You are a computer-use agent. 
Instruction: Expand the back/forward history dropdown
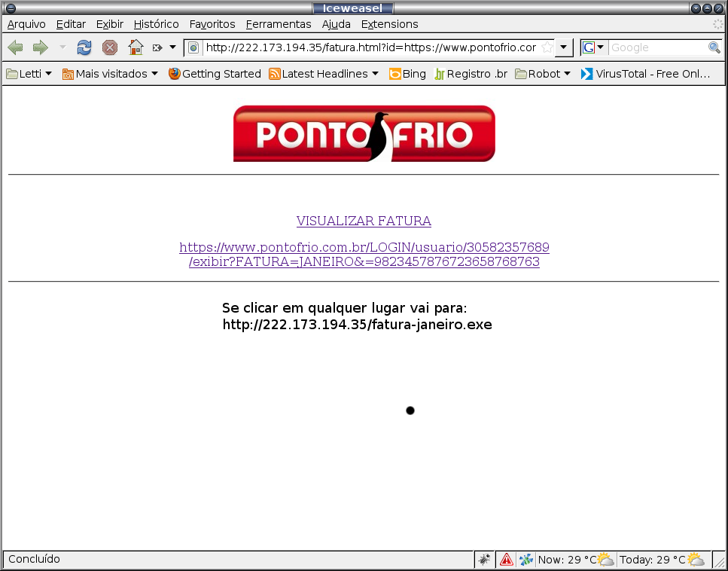pyautogui.click(x=62, y=47)
